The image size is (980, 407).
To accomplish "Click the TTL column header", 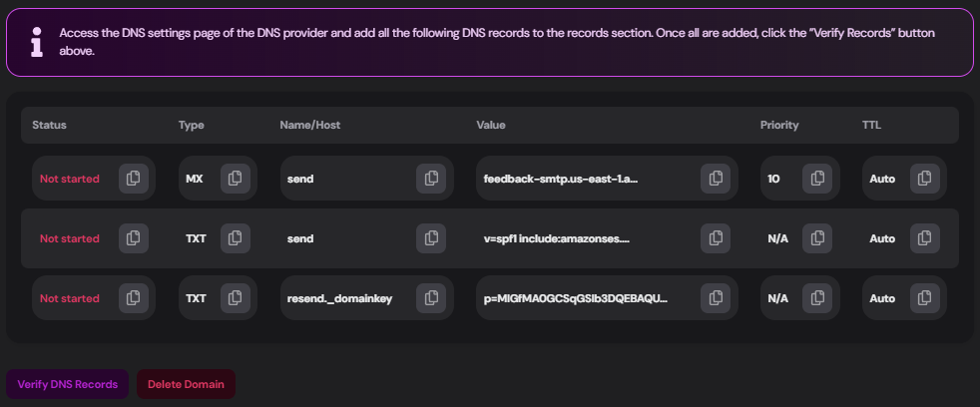I will pyautogui.click(x=871, y=125).
